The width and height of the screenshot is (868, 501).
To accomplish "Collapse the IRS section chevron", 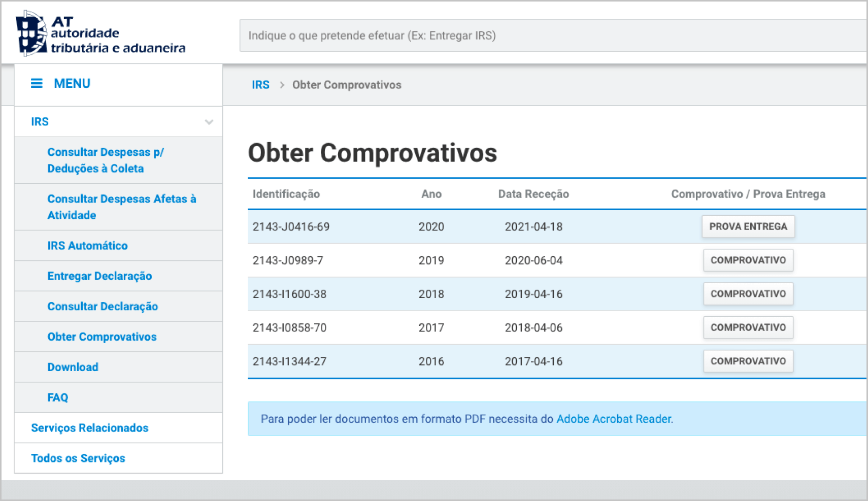I will 209,122.
